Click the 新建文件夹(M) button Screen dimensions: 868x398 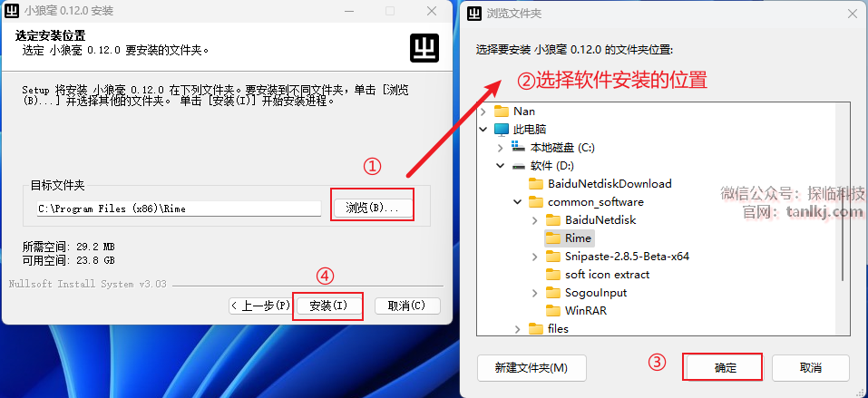532,368
